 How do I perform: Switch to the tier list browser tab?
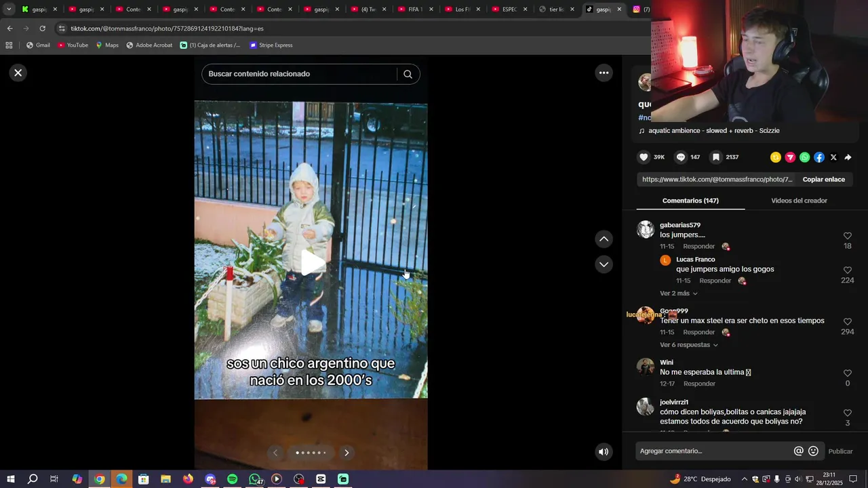(557, 9)
